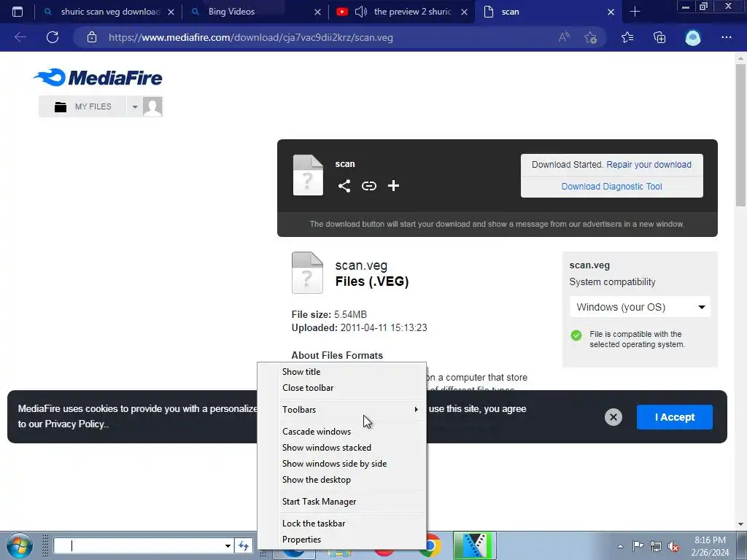Click the Repair your download link
This screenshot has width=747, height=560.
[649, 165]
